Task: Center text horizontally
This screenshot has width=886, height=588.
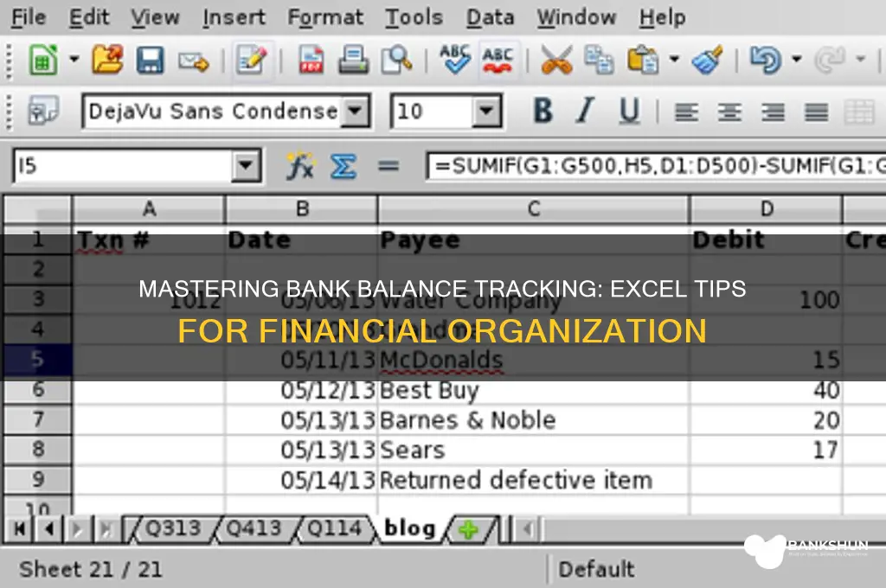Action: [x=729, y=112]
